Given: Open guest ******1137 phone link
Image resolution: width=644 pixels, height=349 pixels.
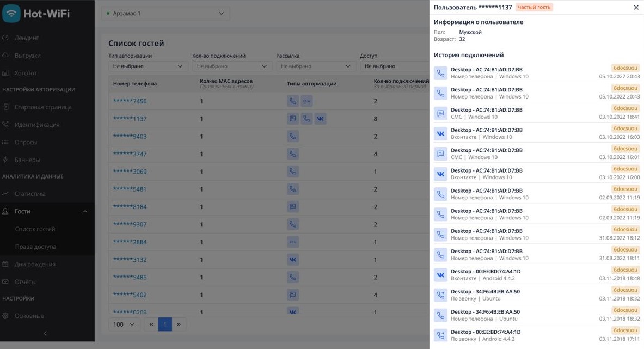Looking at the screenshot, I should coord(130,119).
